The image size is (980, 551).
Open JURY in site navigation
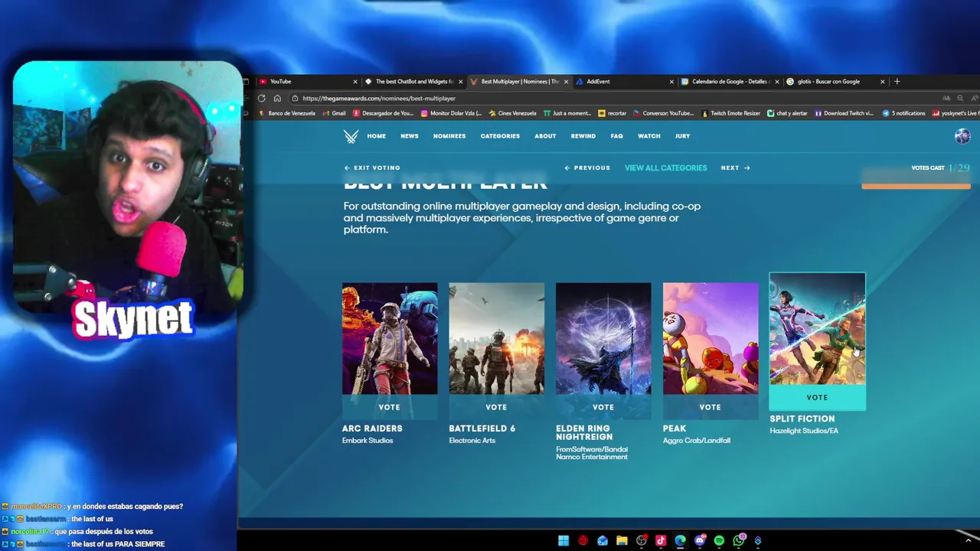[682, 136]
